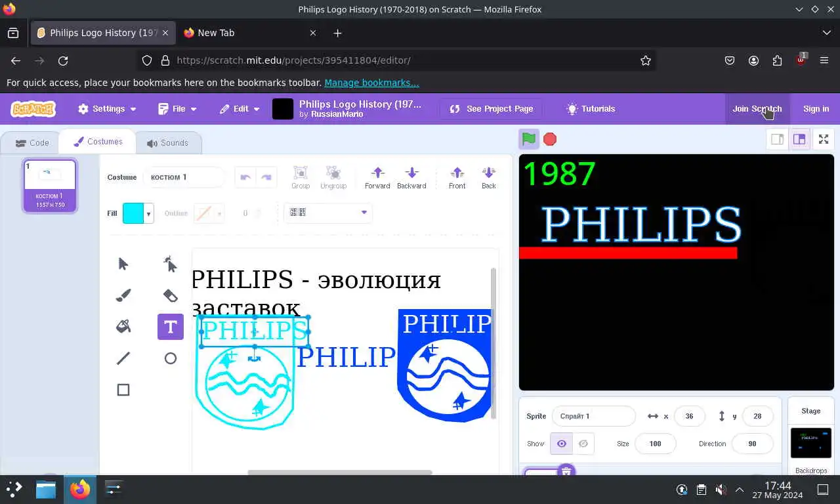Click Manage bookmarks link
Image resolution: width=840 pixels, height=504 pixels.
click(371, 83)
